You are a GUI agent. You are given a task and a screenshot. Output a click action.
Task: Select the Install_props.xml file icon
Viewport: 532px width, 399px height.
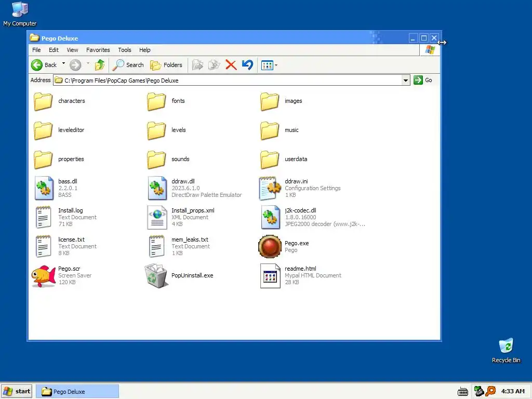tap(157, 218)
